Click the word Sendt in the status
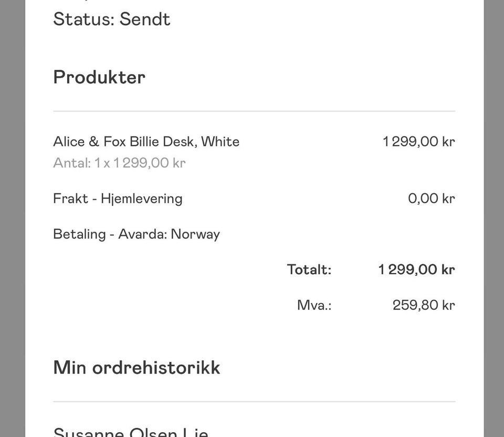This screenshot has height=437, width=504. pyautogui.click(x=144, y=19)
